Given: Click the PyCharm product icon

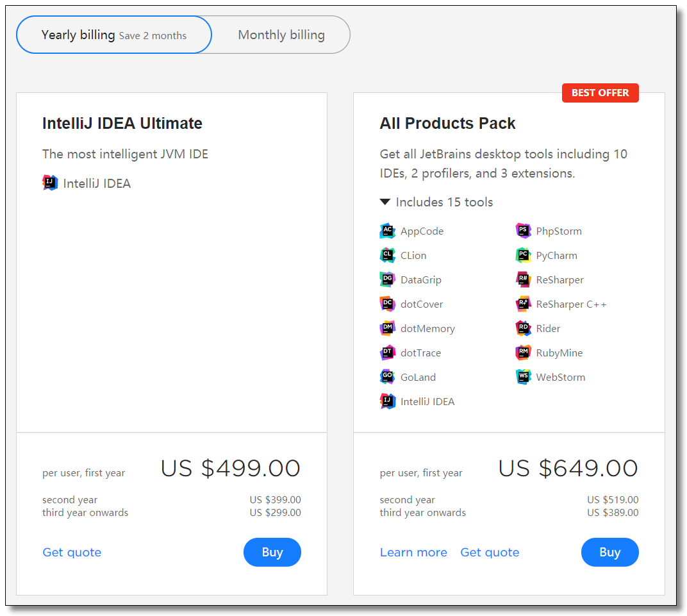Looking at the screenshot, I should [x=523, y=256].
